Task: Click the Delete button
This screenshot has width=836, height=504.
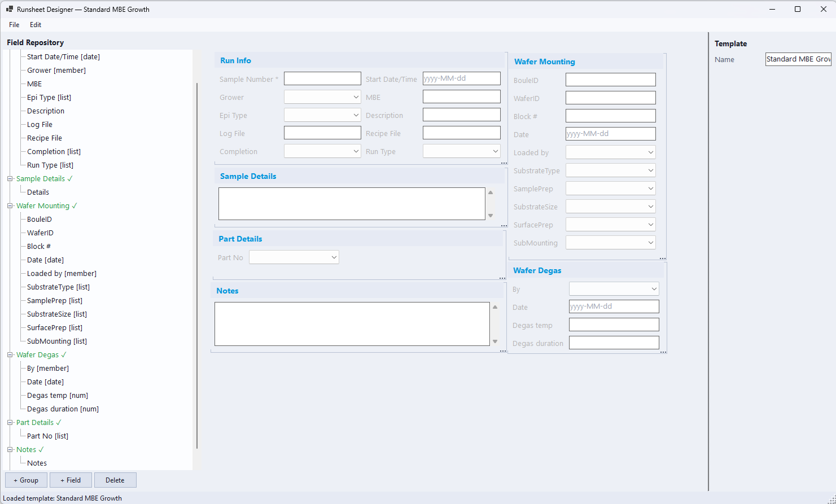Action: click(x=115, y=480)
